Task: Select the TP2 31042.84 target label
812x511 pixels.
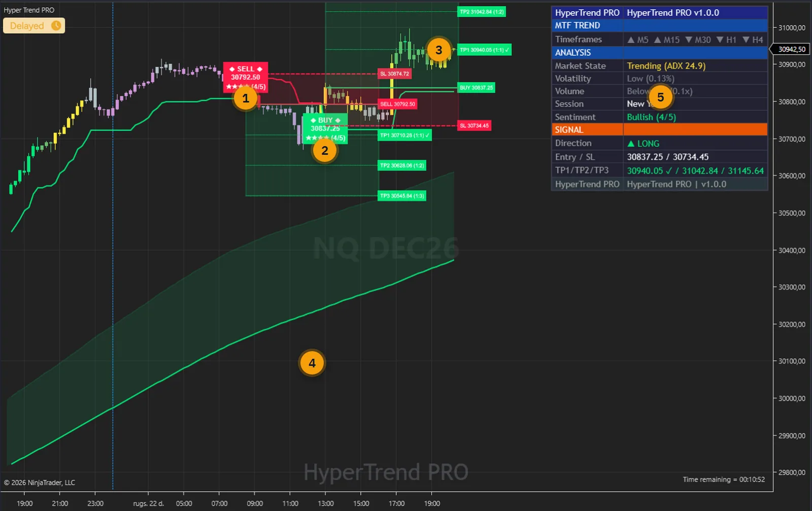Action: tap(482, 12)
